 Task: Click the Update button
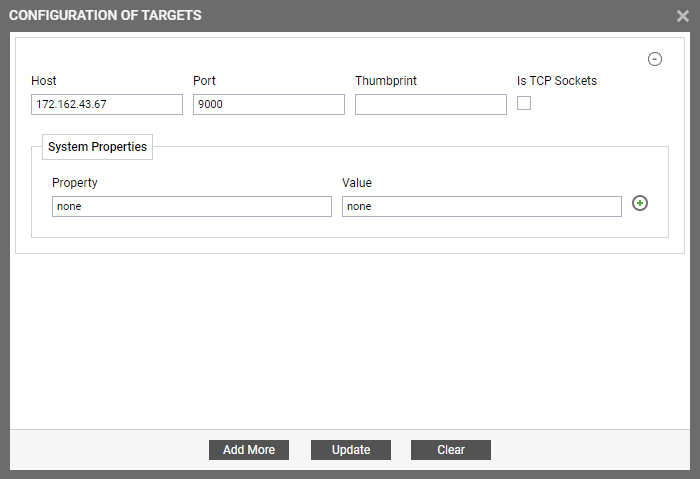click(351, 450)
